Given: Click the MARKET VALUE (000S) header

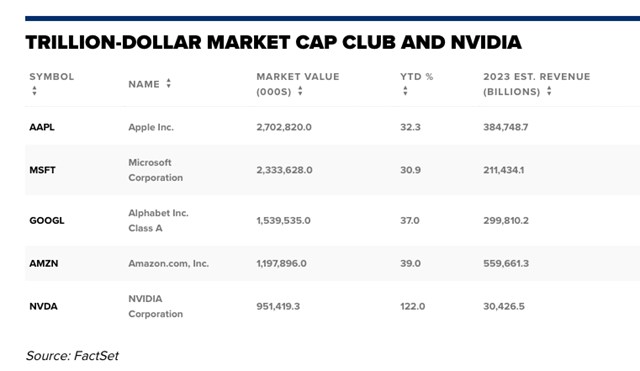Looking at the screenshot, I should coord(298,84).
